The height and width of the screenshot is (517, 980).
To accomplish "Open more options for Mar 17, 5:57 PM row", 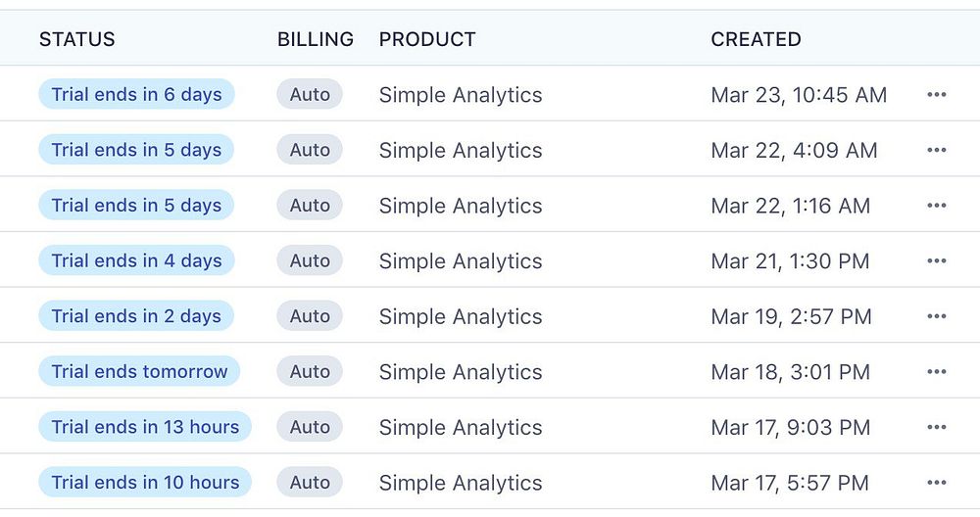I will click(x=936, y=483).
